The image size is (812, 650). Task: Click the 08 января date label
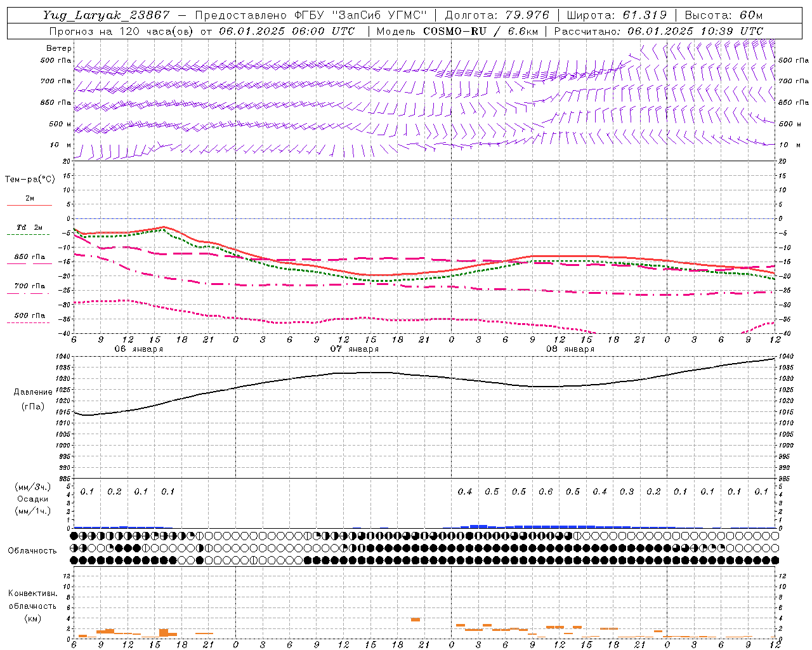point(570,349)
